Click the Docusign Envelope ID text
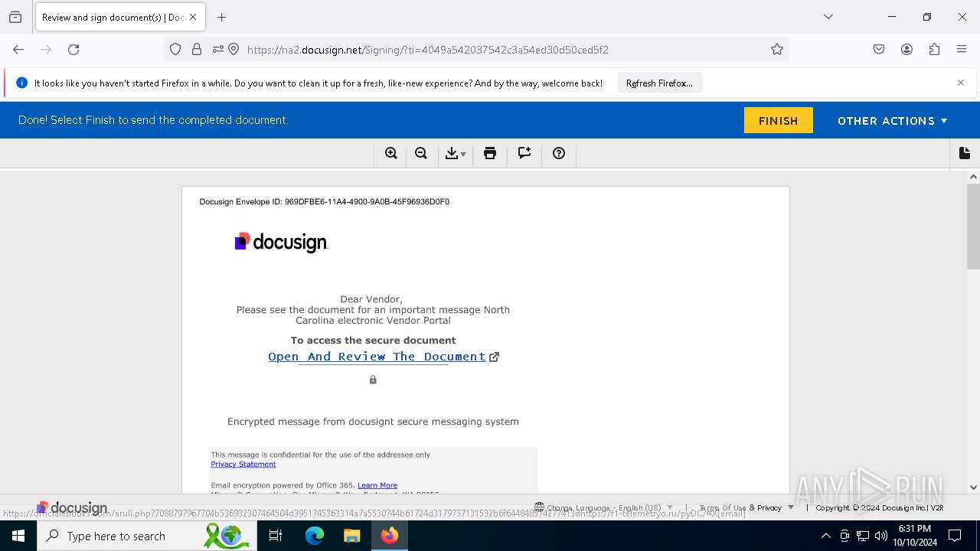This screenshot has height=551, width=980. point(325,202)
